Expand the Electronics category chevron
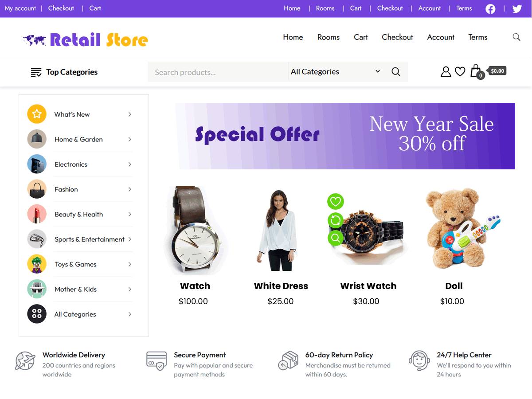The width and height of the screenshot is (532, 399). click(129, 164)
